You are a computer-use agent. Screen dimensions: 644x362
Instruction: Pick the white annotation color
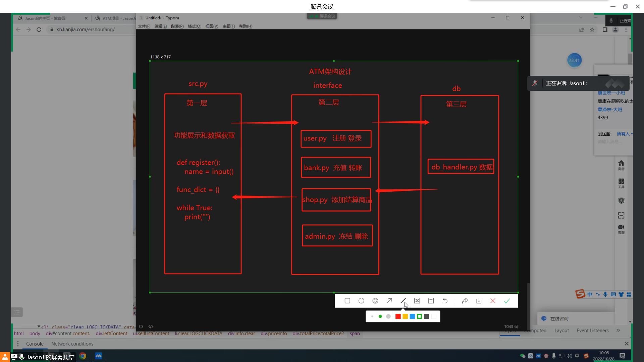(434, 316)
